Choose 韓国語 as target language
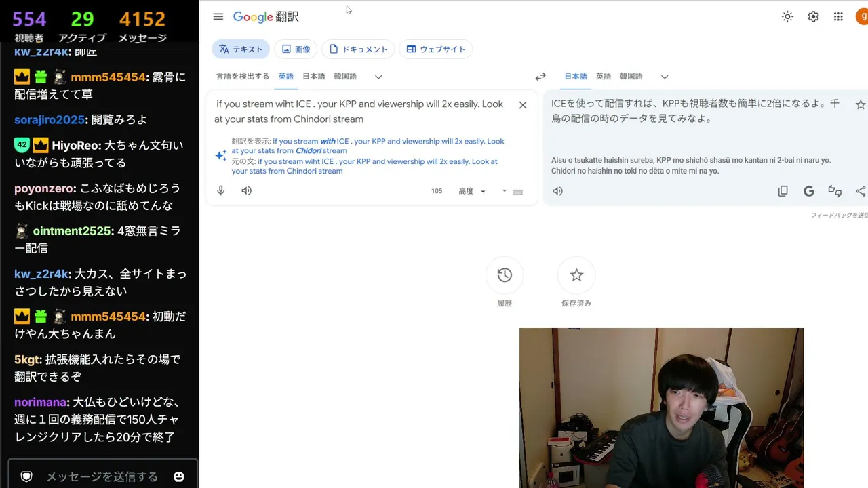Viewport: 868px width, 488px height. [631, 77]
